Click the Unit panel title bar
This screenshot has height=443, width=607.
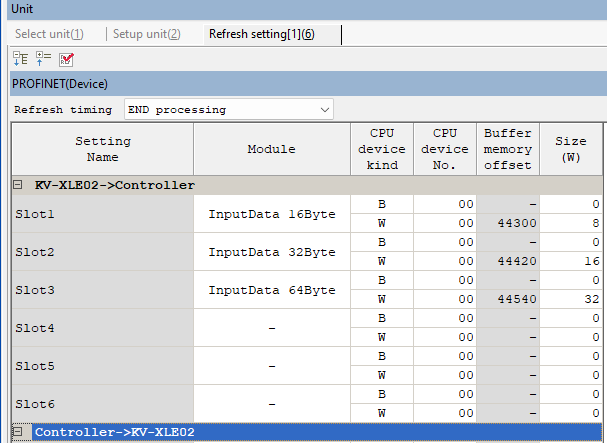(307, 9)
